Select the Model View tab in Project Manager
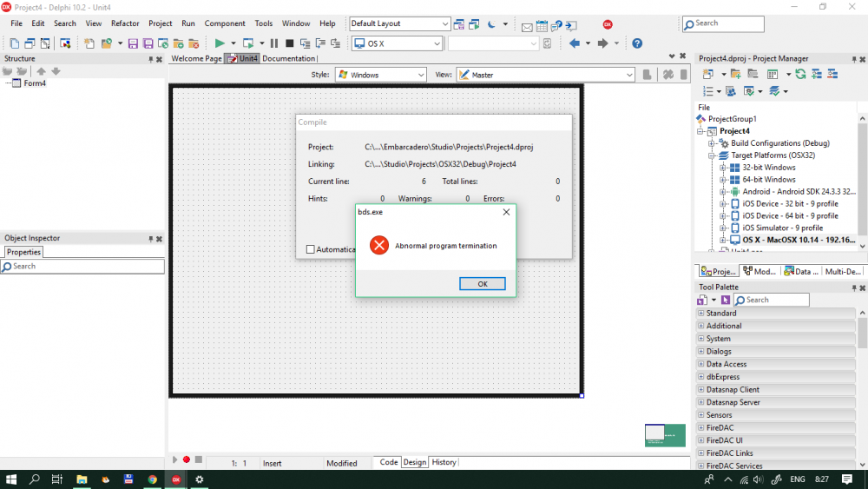Image resolution: width=868 pixels, height=489 pixels. (760, 271)
